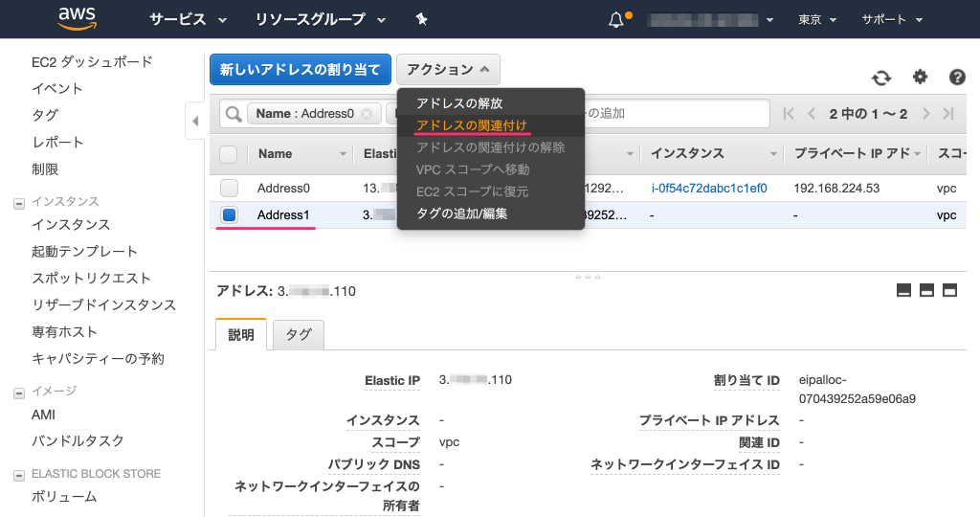Open EC2 ダッシュボード in sidebar
Viewport: 980px width, 517px height.
[x=92, y=62]
